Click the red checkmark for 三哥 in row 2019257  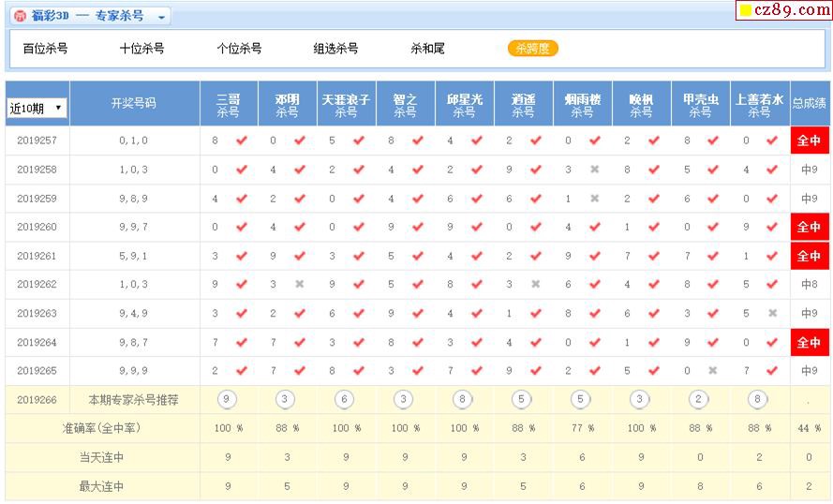[x=241, y=141]
